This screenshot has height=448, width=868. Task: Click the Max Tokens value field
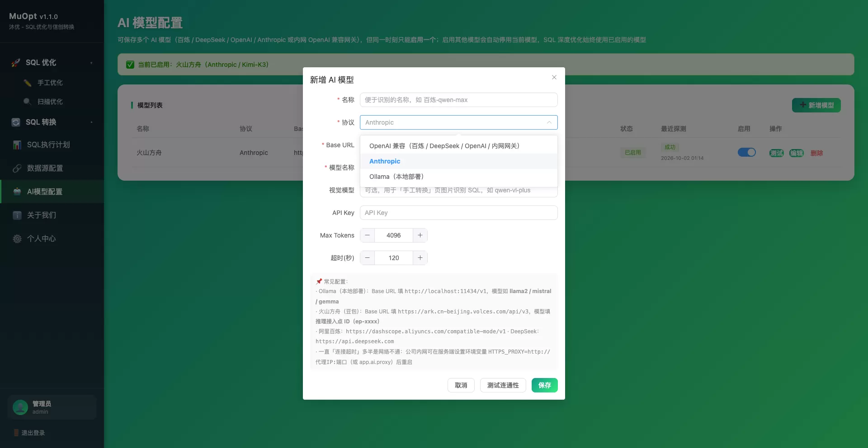[394, 235]
